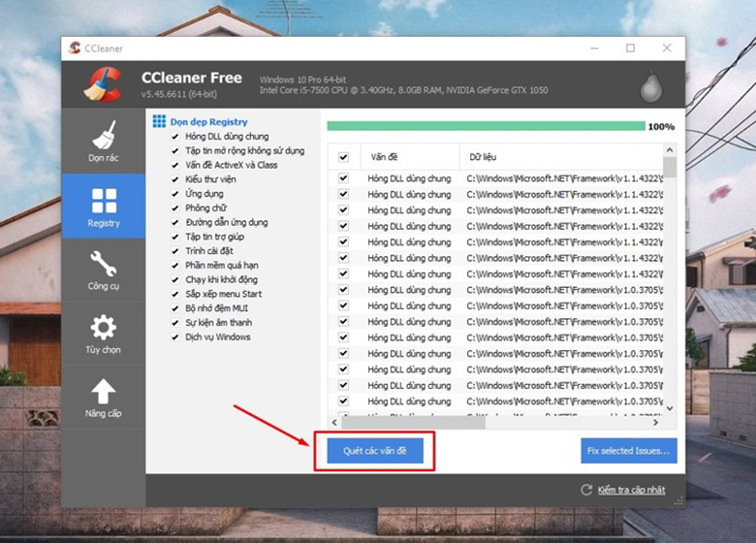
Task: Click the Nâng cấp upgrade arrow icon
Action: coord(104,391)
